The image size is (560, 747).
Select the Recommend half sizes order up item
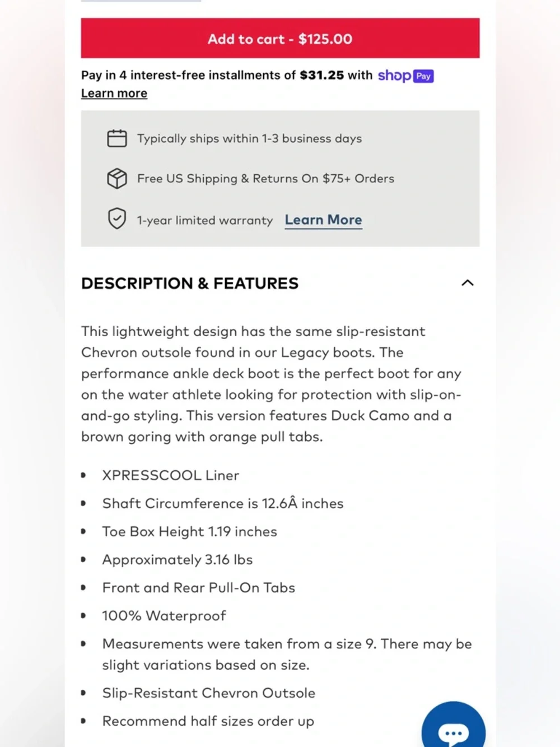click(x=208, y=721)
